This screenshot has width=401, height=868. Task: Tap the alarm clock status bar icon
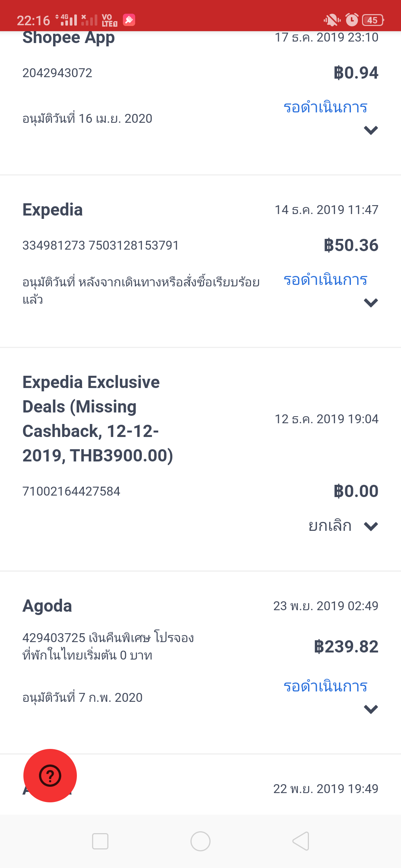(x=352, y=20)
